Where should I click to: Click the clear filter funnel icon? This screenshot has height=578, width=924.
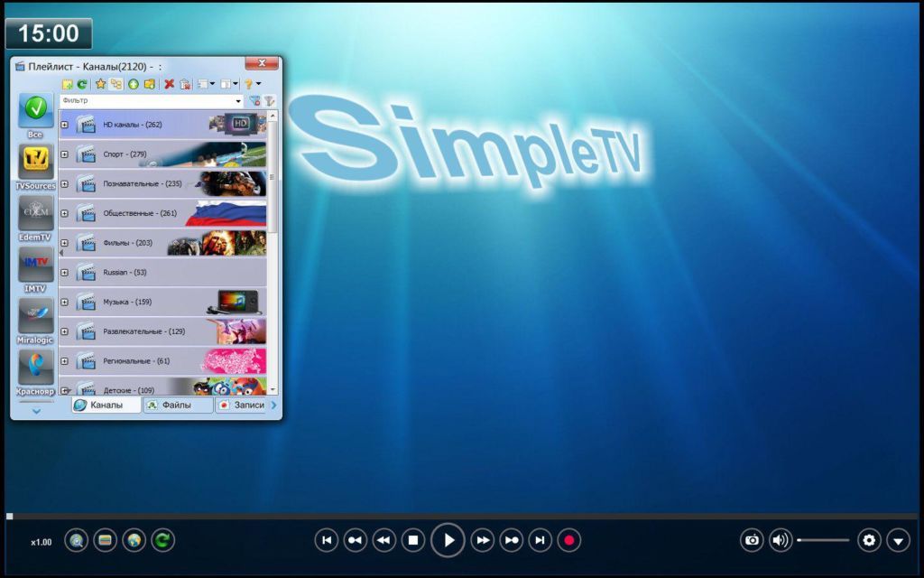click(x=254, y=101)
